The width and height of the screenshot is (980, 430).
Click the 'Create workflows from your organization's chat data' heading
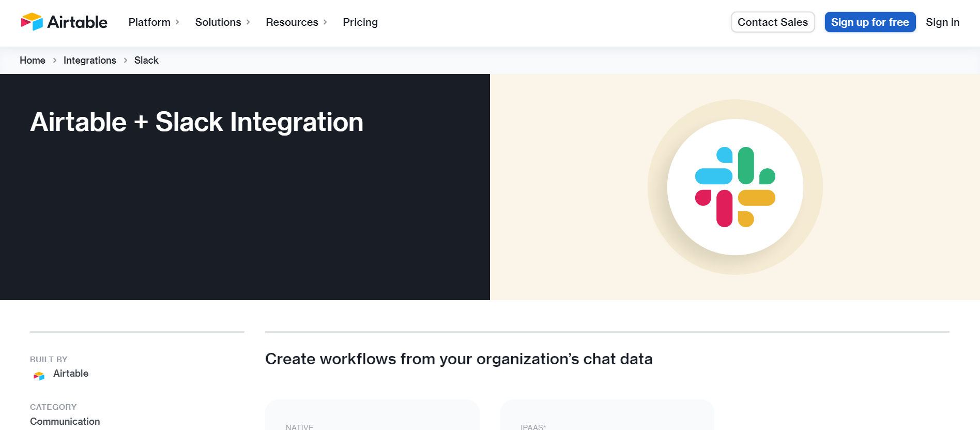coord(459,359)
